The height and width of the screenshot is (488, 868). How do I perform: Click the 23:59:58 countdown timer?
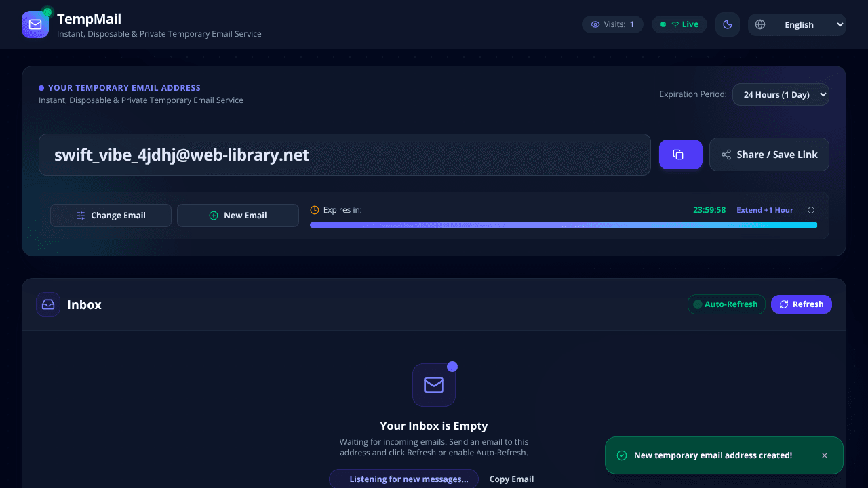[x=709, y=210]
